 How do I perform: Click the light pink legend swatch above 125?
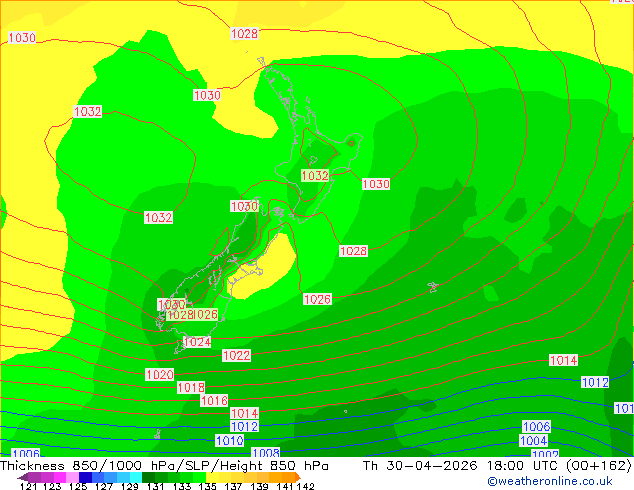pyautogui.click(x=72, y=477)
